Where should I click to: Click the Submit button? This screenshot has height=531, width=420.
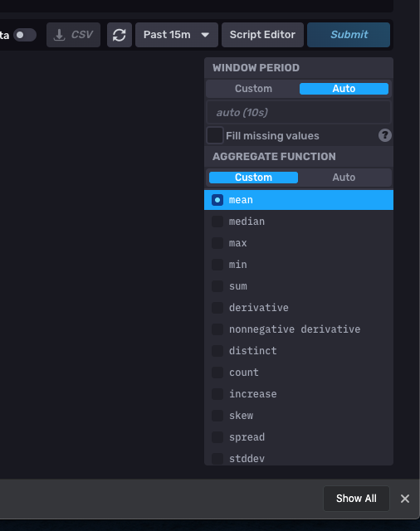pos(349,35)
